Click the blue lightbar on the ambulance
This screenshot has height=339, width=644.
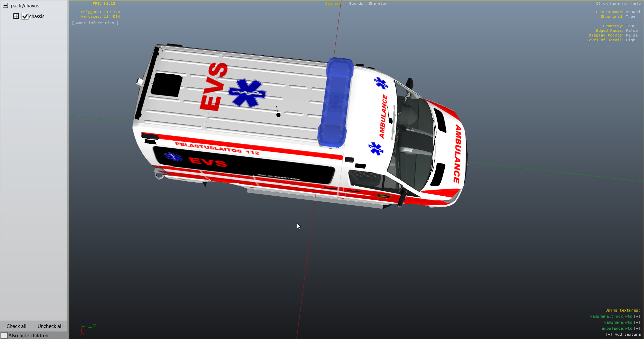(x=335, y=102)
